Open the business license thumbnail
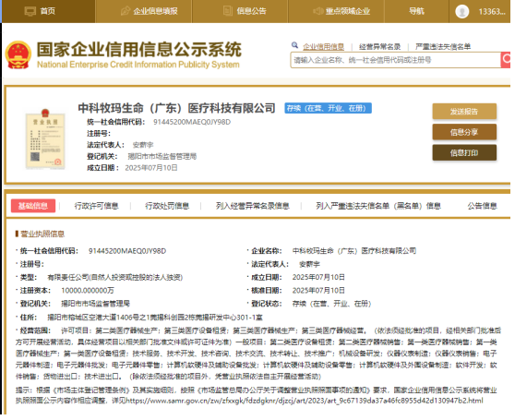 click(45, 138)
